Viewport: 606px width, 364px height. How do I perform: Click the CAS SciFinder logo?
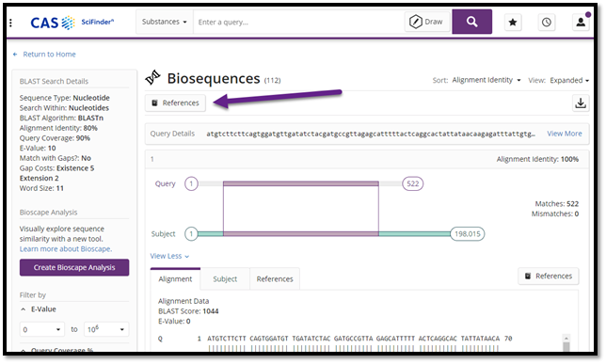tap(72, 23)
